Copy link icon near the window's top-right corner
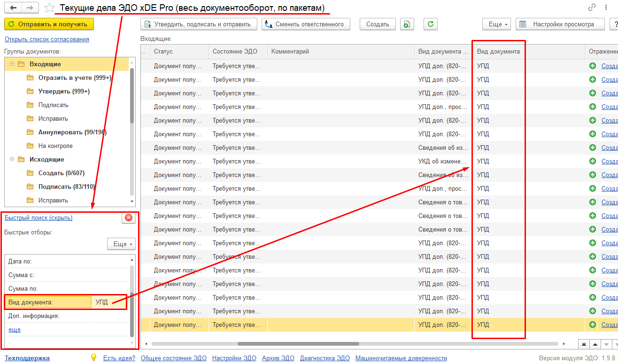 pyautogui.click(x=592, y=8)
